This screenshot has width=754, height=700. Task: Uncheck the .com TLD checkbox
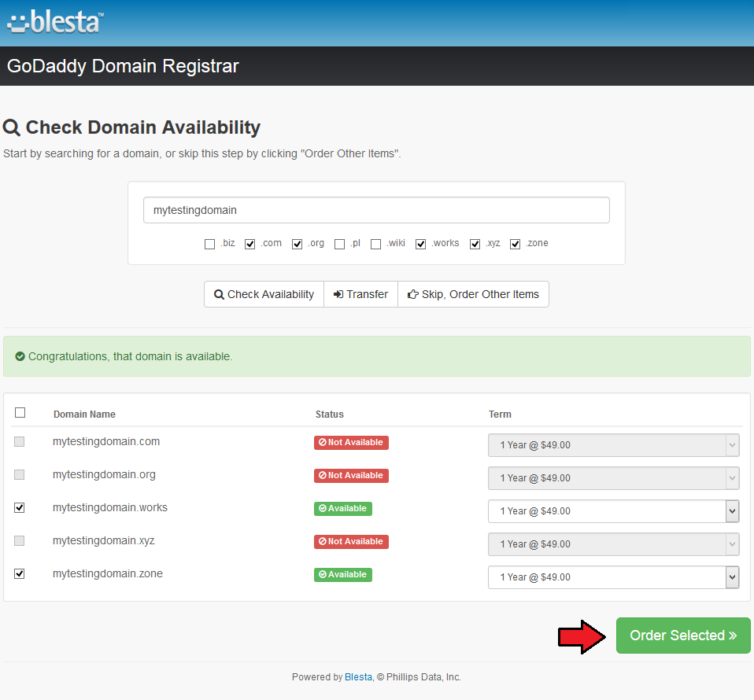(x=249, y=244)
